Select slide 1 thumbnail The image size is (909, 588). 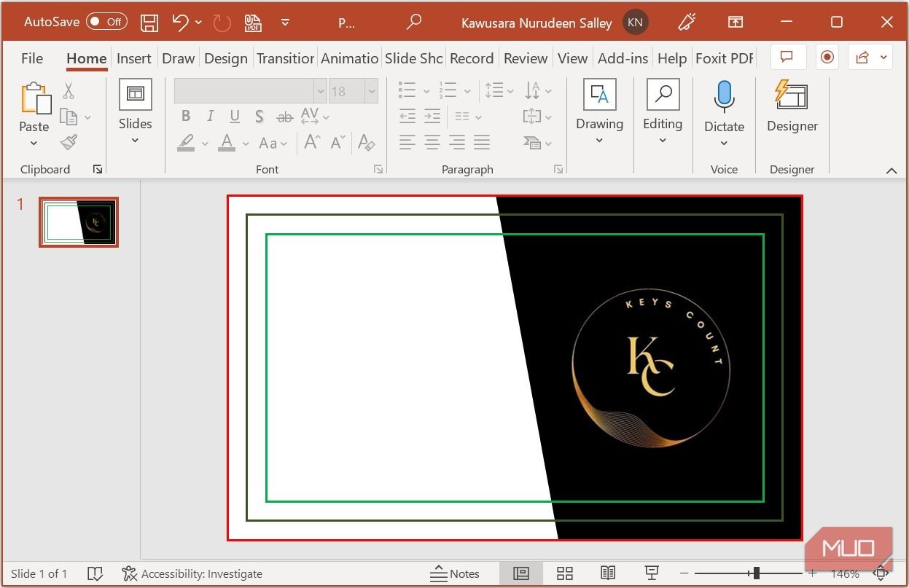coord(79,222)
